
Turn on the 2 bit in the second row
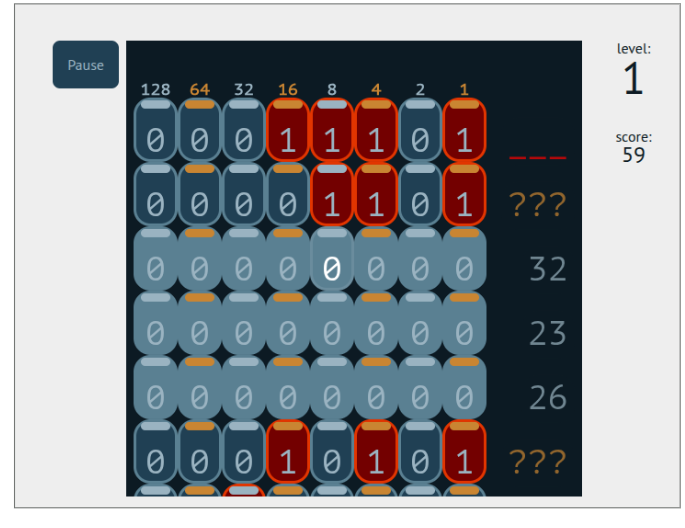[x=420, y=205]
